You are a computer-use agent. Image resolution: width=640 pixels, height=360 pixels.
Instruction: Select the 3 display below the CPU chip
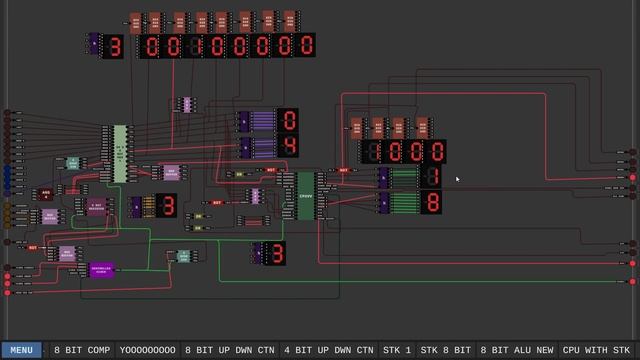pos(276,253)
